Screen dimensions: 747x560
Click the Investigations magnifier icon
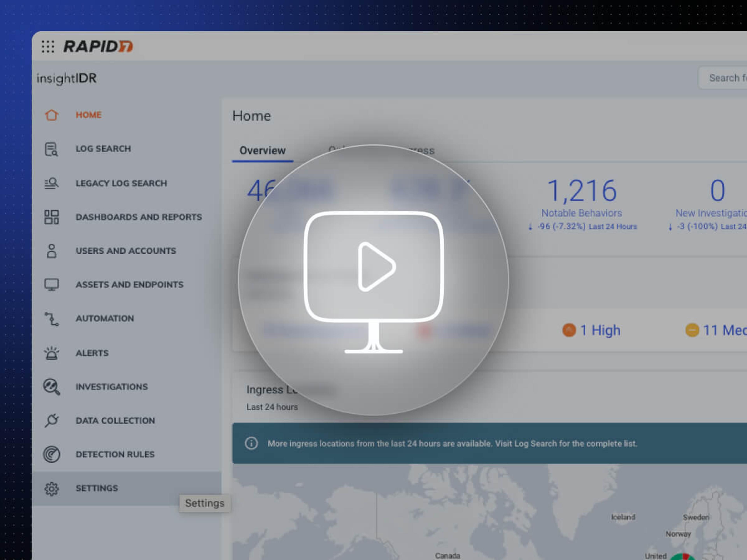coord(51,387)
